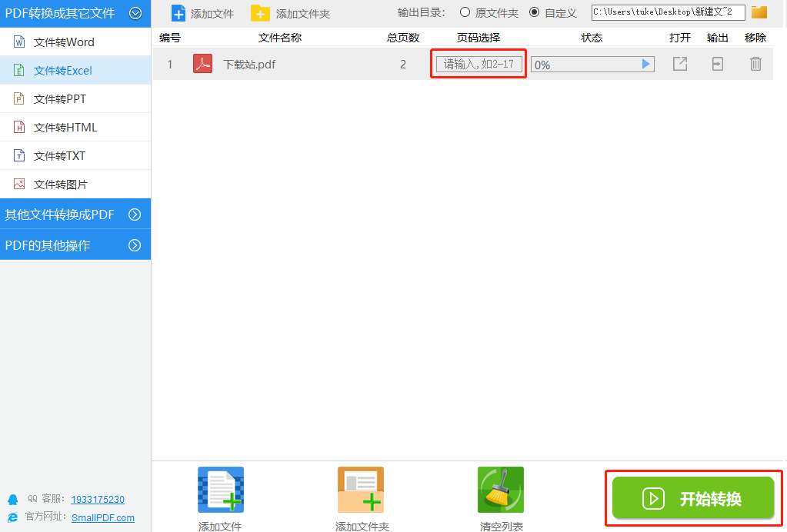Image resolution: width=787 pixels, height=532 pixels.
Task: Select the file name 下载站.pdf
Action: (x=249, y=64)
